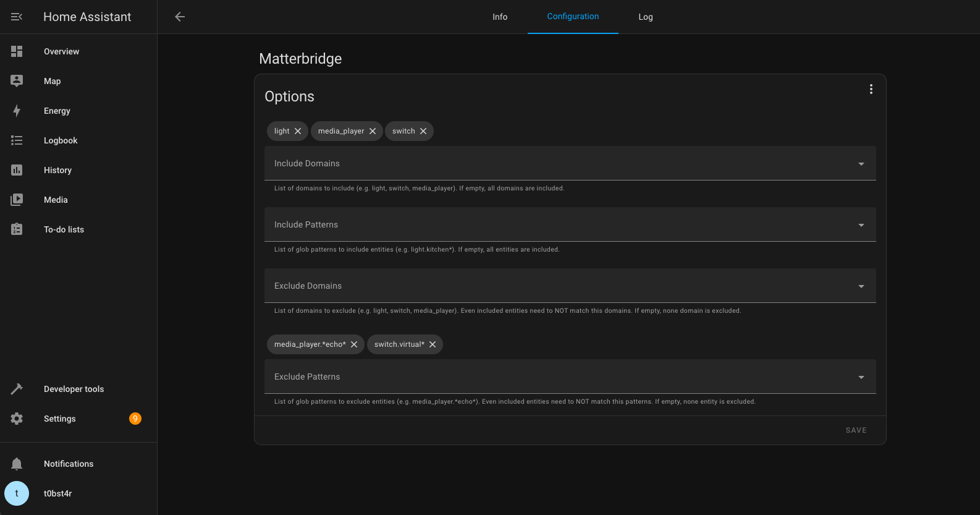
Task: Click the Overview dashboard icon
Action: [17, 51]
